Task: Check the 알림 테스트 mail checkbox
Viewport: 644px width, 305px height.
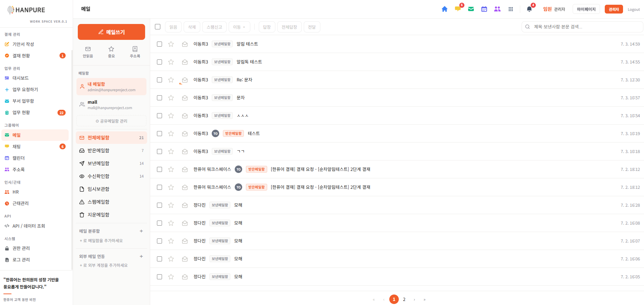Action: [x=159, y=44]
